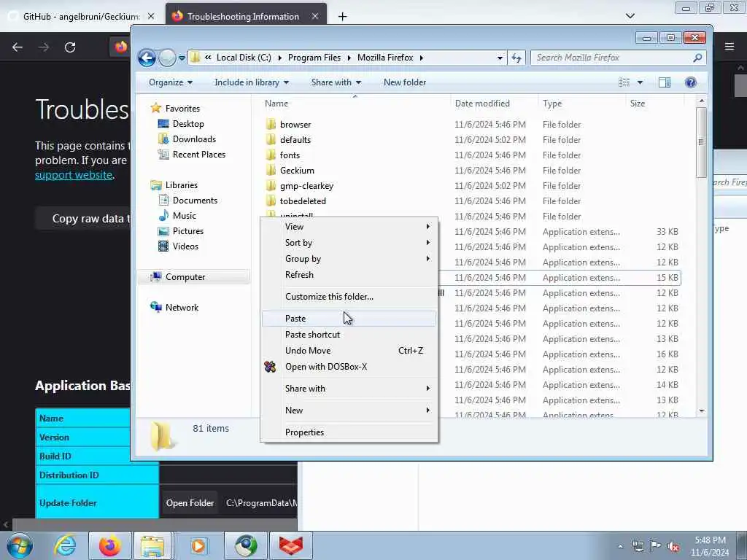Click the support website link
The image size is (747, 560).
click(74, 175)
